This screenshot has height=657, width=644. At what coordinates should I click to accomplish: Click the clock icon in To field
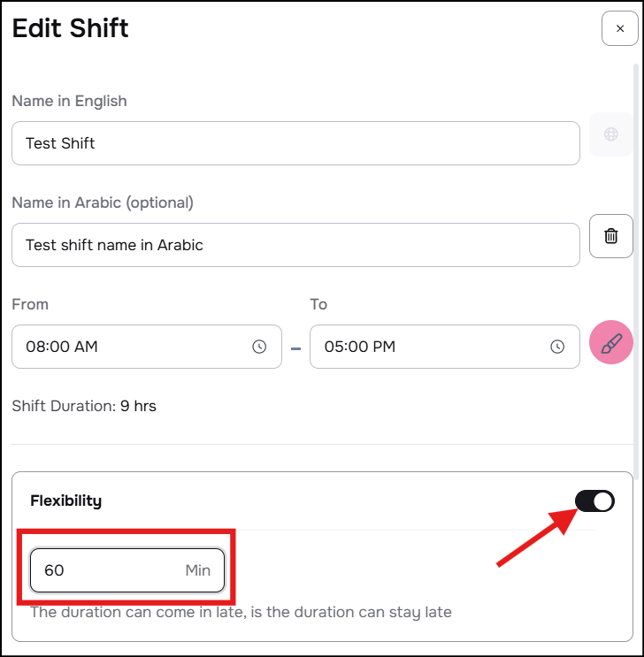coord(557,347)
